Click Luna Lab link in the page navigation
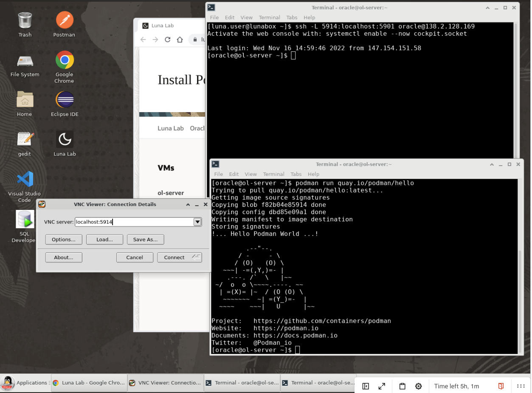The image size is (532, 393). pyautogui.click(x=171, y=128)
